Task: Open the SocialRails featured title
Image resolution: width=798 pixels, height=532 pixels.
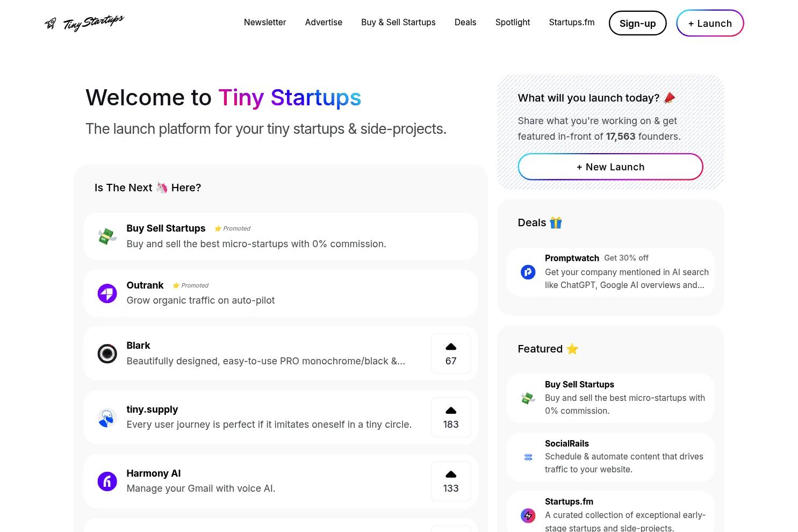Action: (x=566, y=443)
